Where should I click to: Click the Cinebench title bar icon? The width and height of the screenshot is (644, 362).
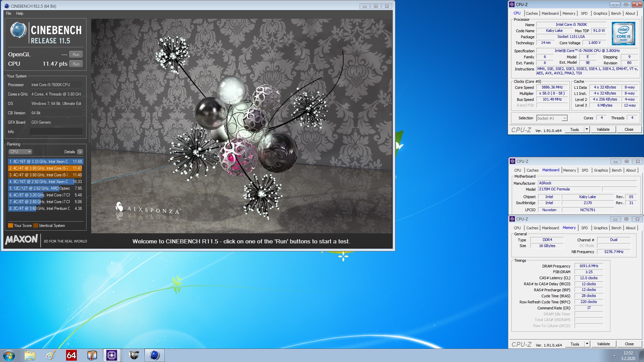[x=7, y=6]
